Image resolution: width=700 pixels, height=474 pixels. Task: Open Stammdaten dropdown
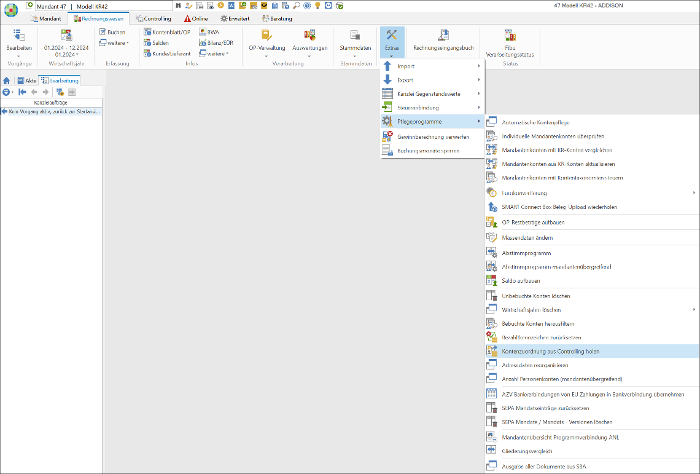pos(355,56)
